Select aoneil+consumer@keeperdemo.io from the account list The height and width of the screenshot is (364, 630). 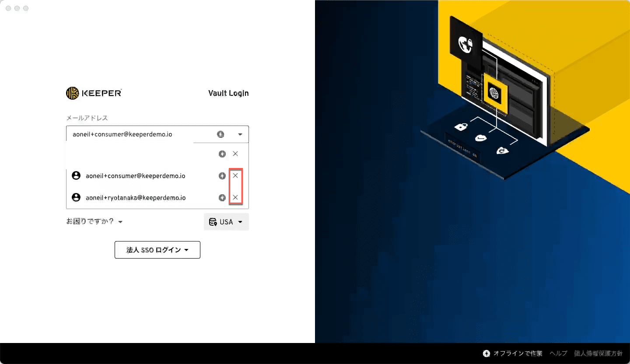pos(135,176)
